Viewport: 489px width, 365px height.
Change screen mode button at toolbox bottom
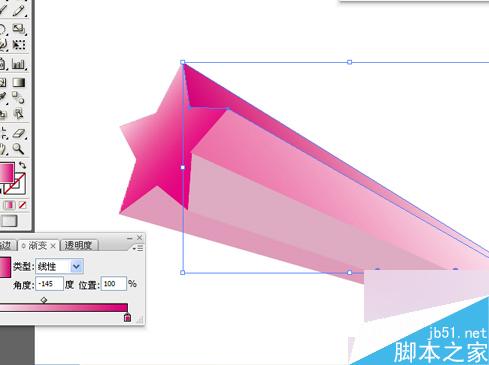coord(9,221)
